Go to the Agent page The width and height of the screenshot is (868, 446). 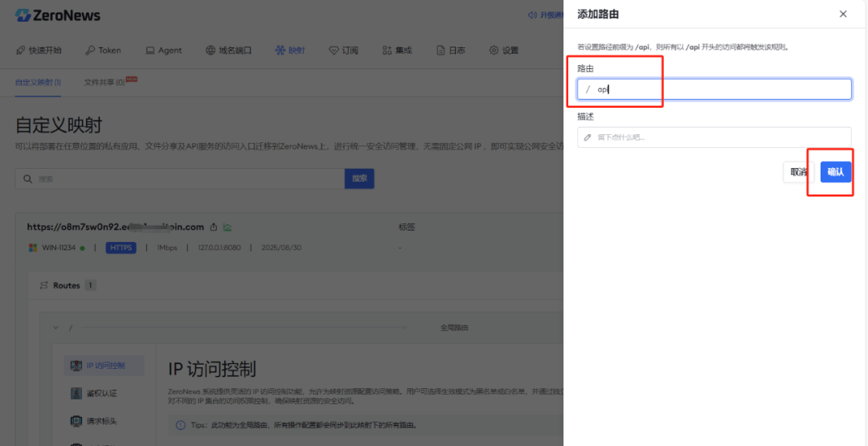tap(163, 50)
